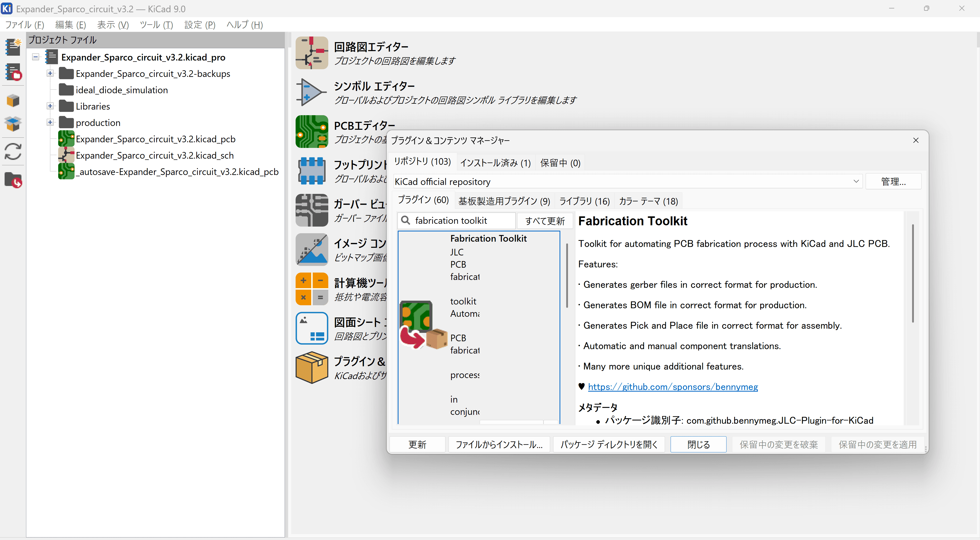Switch to the 基板製造用プラグイン (9) tab
Viewport: 980px width, 540px height.
click(x=504, y=201)
